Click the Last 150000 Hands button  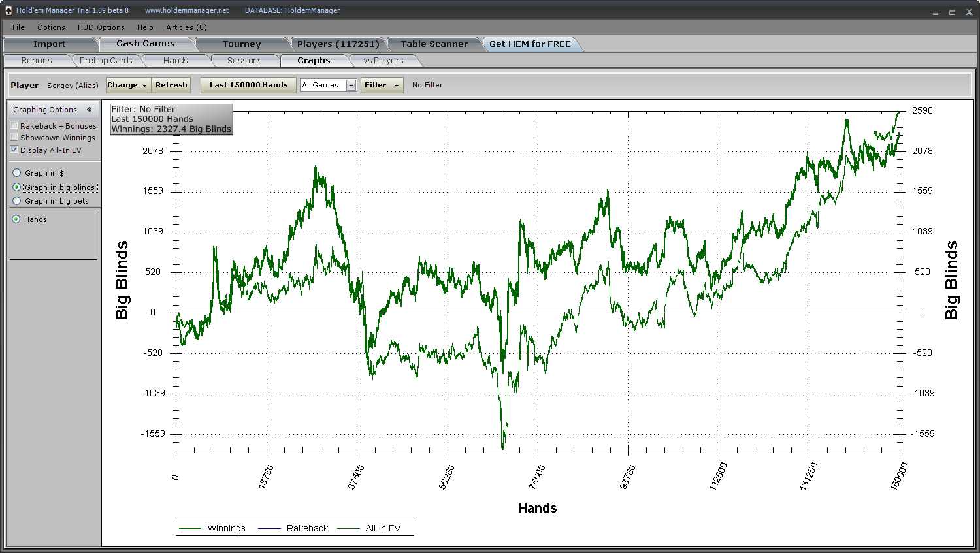[248, 85]
